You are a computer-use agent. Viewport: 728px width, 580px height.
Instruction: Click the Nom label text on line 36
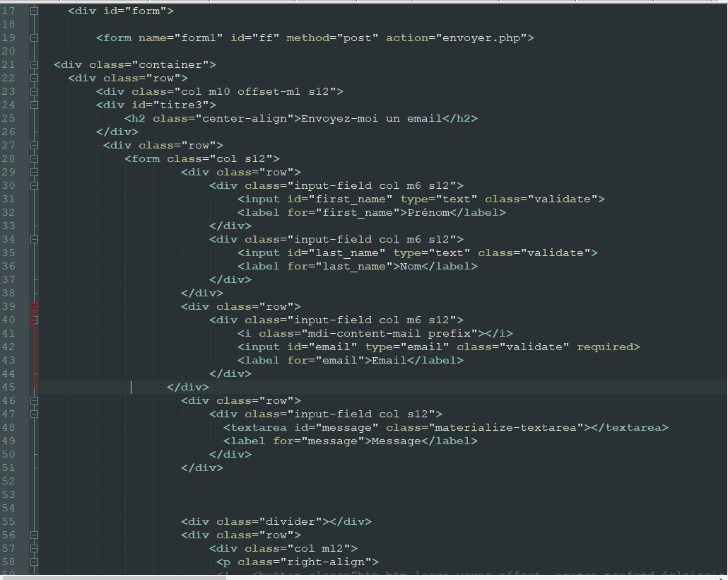(411, 266)
